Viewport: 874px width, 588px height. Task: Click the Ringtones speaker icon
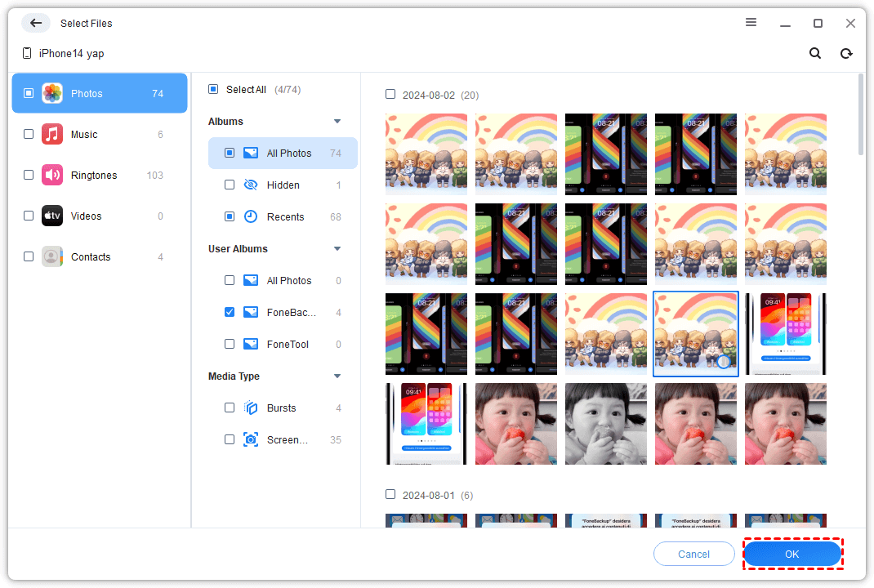tap(52, 175)
